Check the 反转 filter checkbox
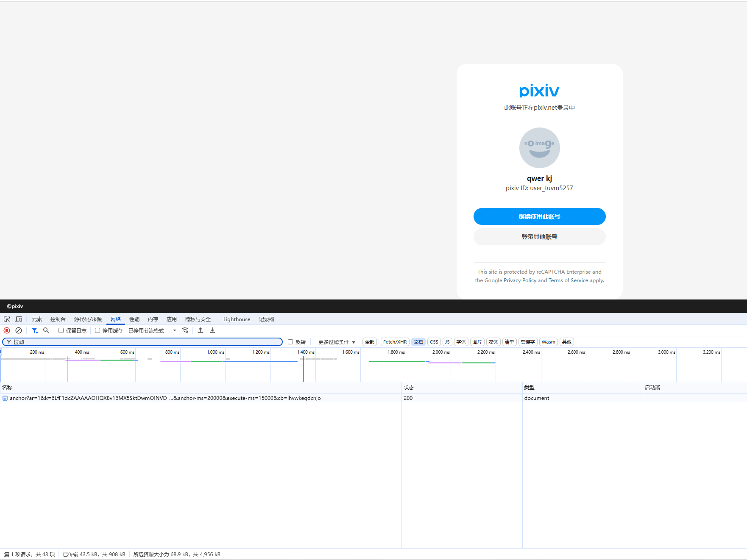Viewport: 747px width, 560px height. click(290, 342)
